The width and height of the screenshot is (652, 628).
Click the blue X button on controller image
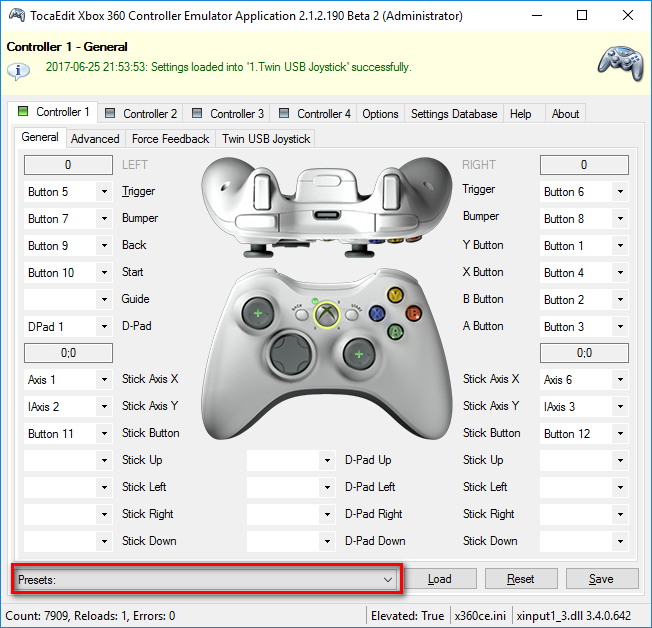tap(377, 313)
